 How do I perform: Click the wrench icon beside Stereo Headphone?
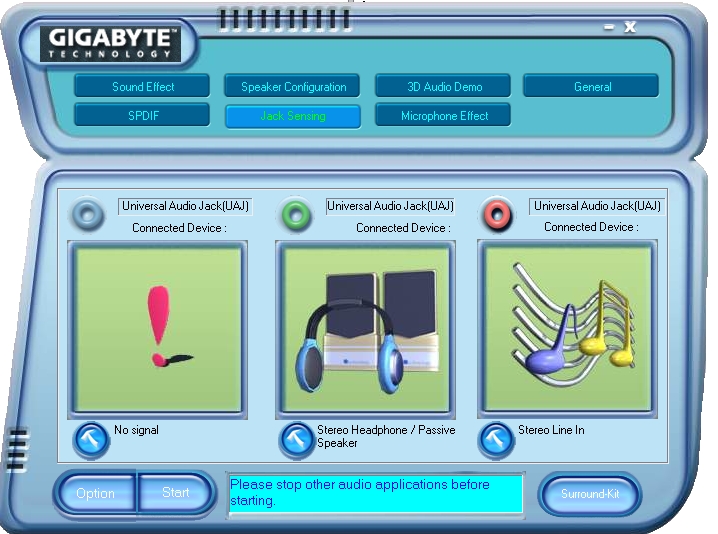[297, 440]
